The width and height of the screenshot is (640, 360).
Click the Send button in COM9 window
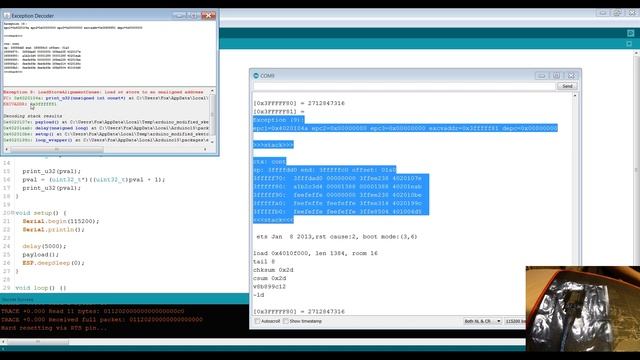click(x=567, y=86)
